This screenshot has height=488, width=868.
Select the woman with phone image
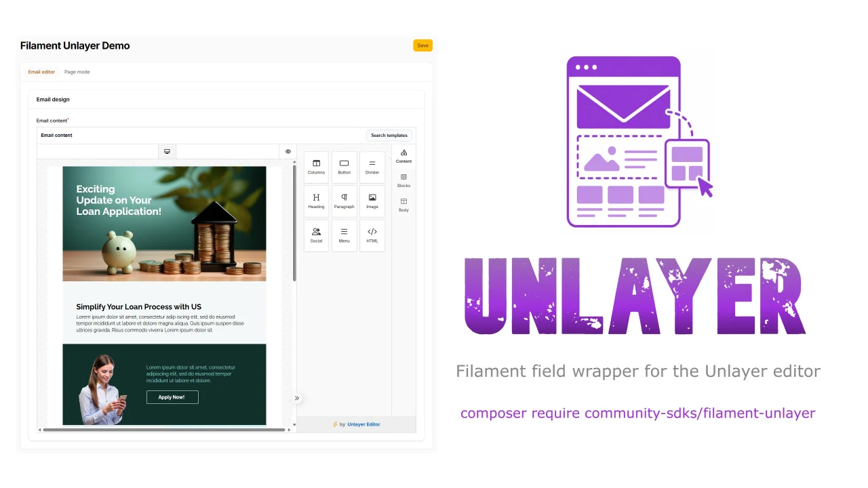(103, 390)
